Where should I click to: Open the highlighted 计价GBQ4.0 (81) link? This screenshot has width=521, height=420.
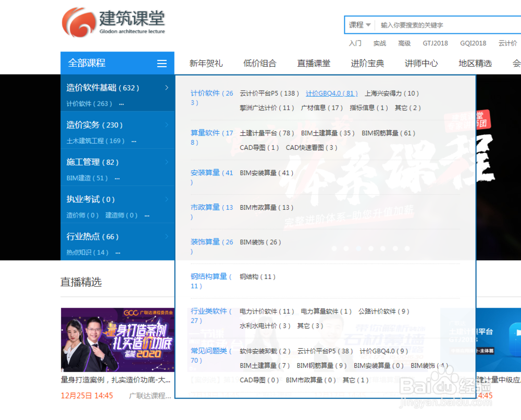(x=331, y=93)
